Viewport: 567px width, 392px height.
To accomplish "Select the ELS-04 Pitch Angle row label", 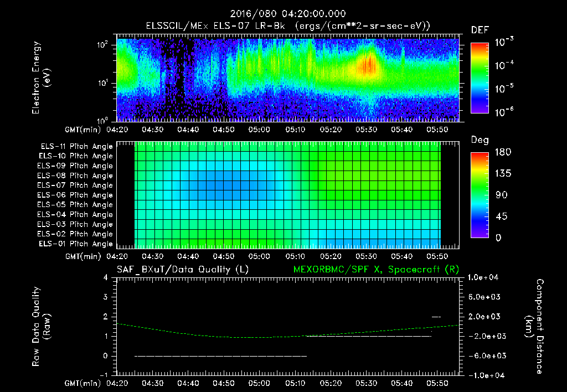I will pyautogui.click(x=75, y=214).
